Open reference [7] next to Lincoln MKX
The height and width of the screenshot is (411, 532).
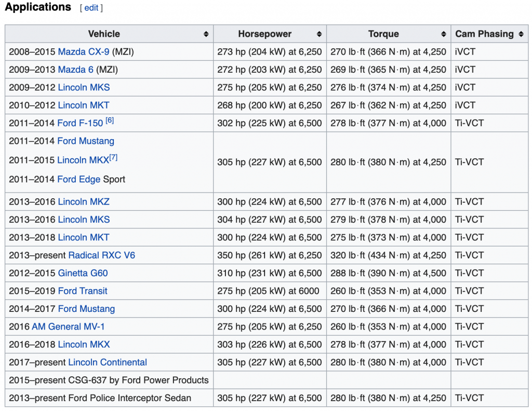[x=113, y=157]
